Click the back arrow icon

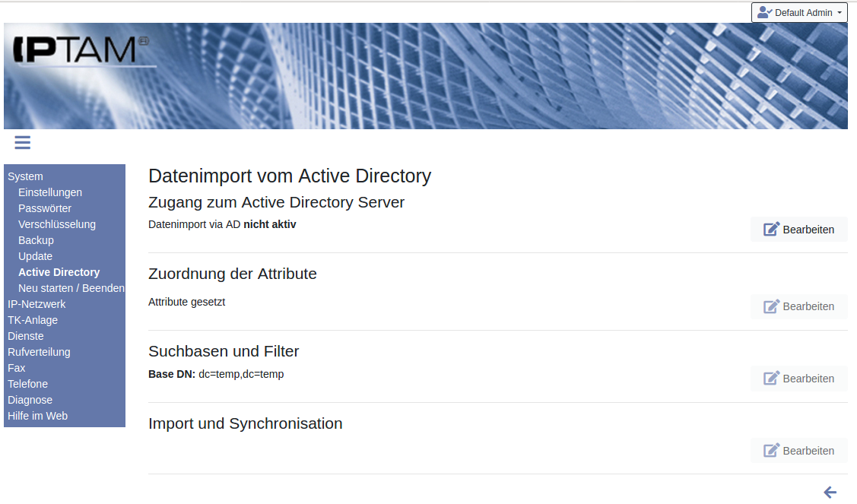coord(830,493)
